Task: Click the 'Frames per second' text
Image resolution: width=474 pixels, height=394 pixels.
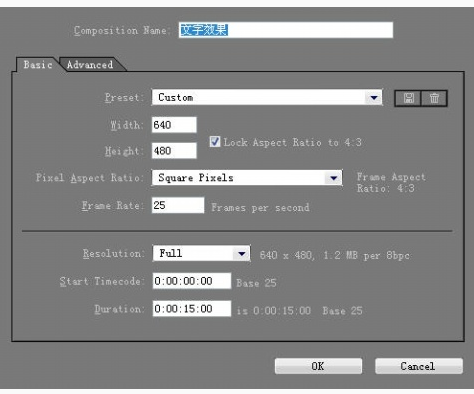Action: (260, 208)
